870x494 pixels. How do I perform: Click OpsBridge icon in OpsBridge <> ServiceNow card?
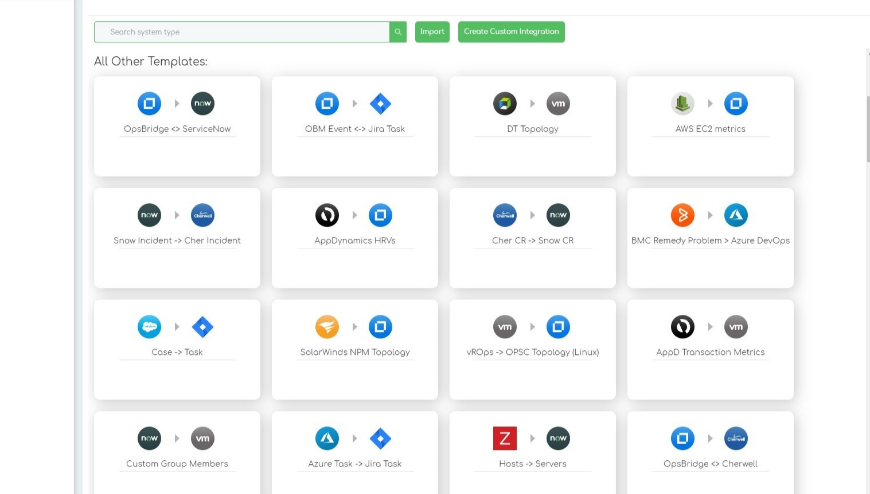tap(149, 103)
